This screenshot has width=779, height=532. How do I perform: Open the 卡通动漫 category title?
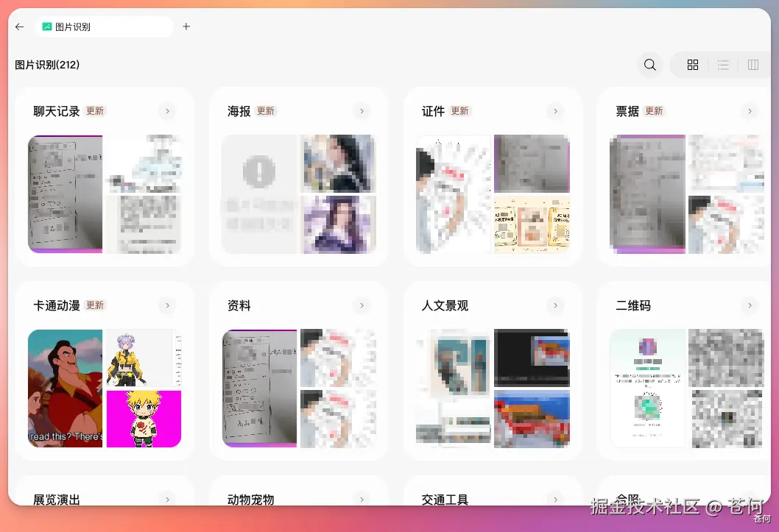click(57, 305)
